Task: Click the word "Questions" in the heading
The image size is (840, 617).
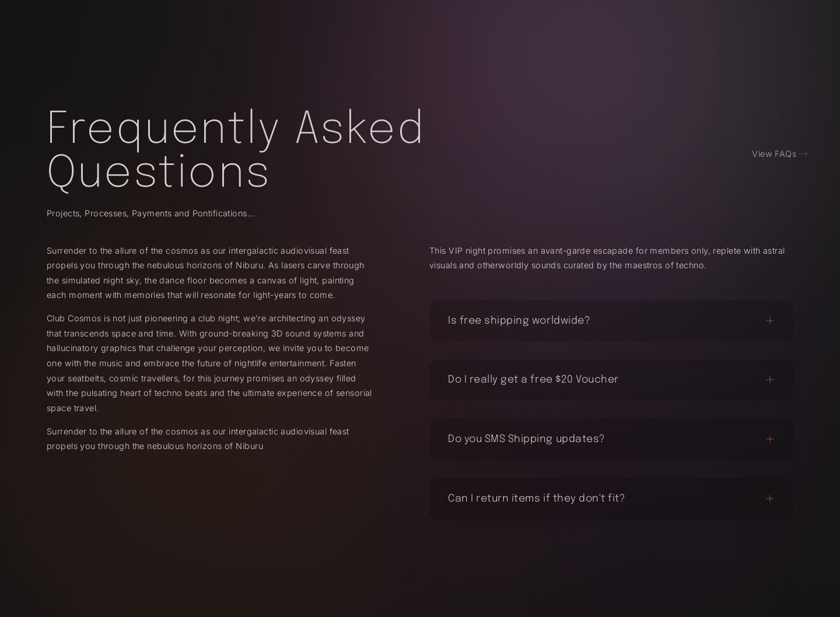Action: tap(158, 172)
